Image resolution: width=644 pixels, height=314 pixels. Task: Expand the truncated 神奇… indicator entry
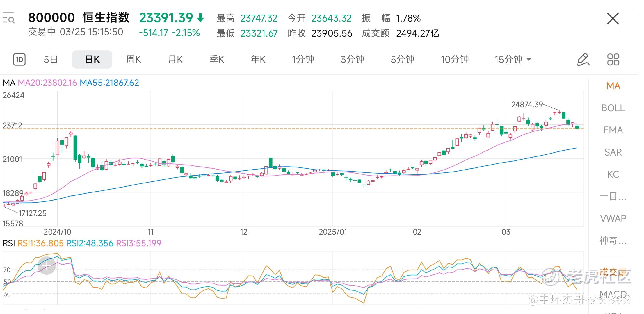(613, 240)
